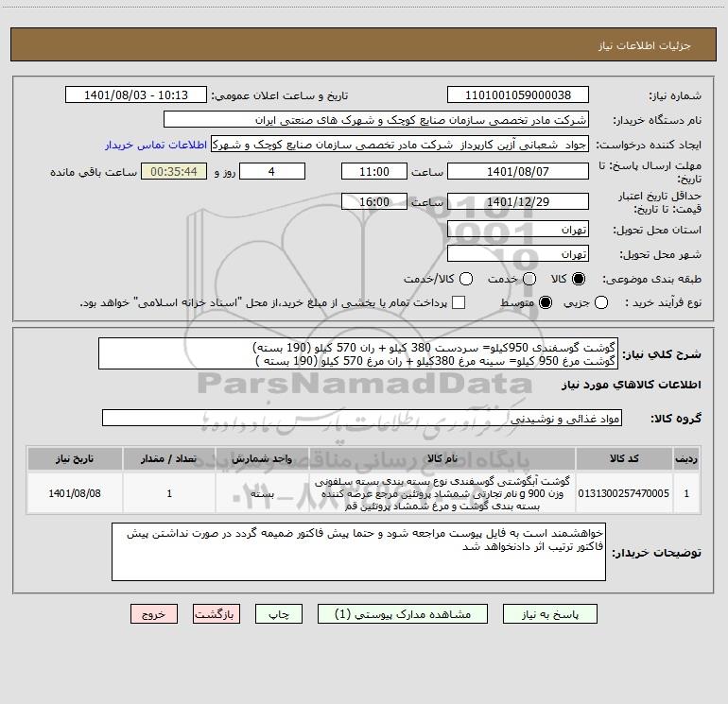728x704 pixels.
Task: Click the need date cell 1401/08/08
Action: coord(75,493)
